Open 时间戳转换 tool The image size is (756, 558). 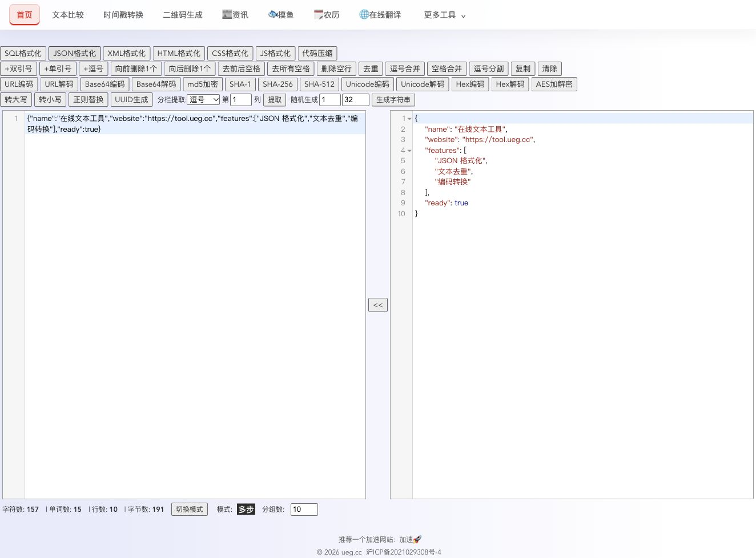click(x=123, y=15)
